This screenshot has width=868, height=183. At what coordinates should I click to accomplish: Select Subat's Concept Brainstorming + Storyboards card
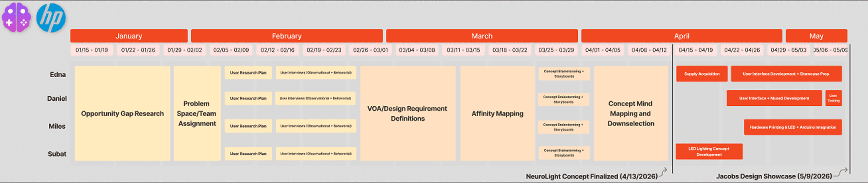tap(564, 153)
